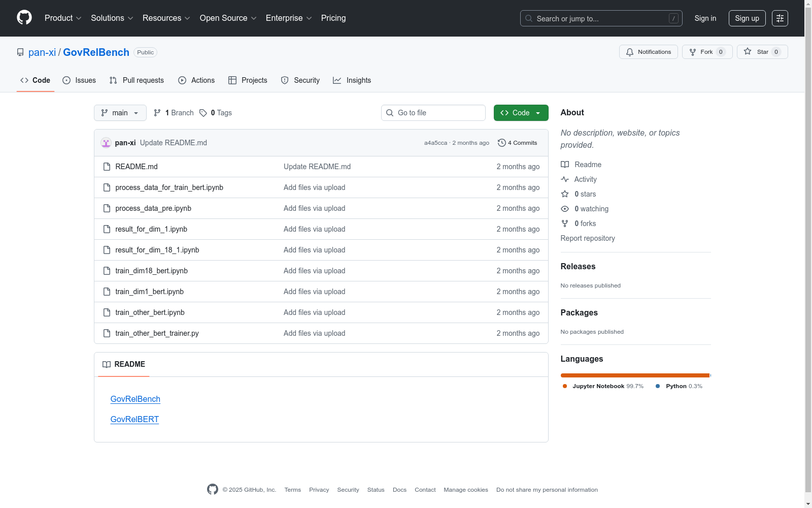The width and height of the screenshot is (812, 508).
Task: Click the Sign in link
Action: [705, 18]
